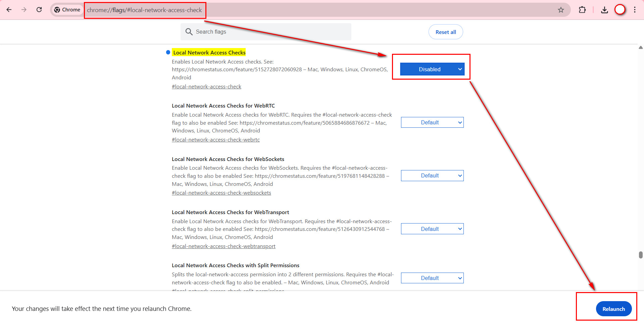The image size is (644, 325).
Task: Open Chrome's three-dot menu
Action: [635, 10]
